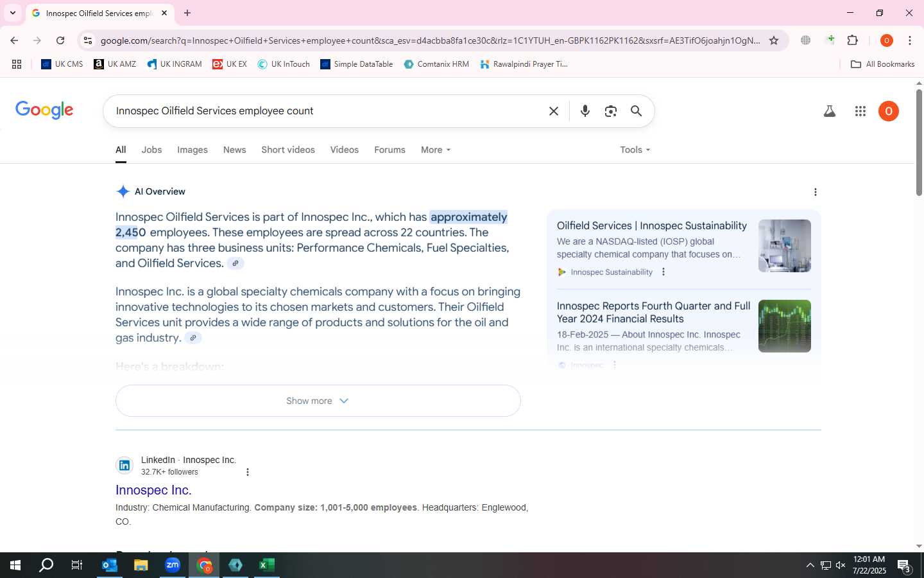
Task: Switch to the Jobs results tab
Action: click(x=151, y=150)
